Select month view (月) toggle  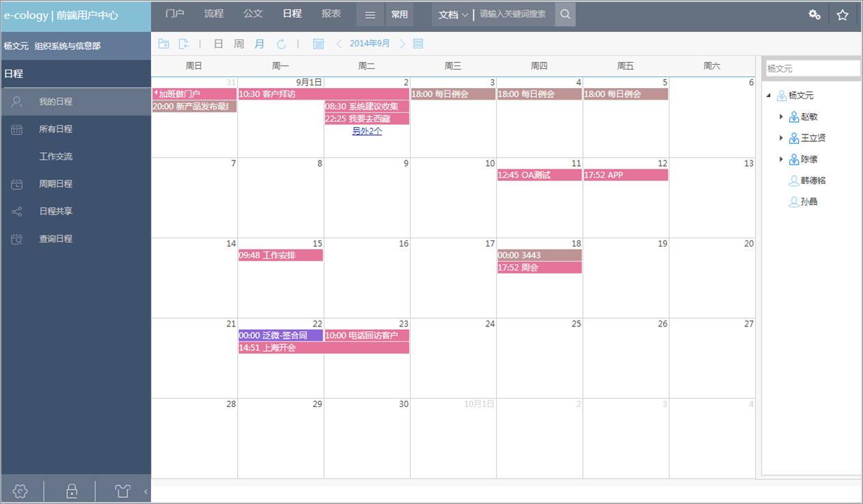[260, 44]
